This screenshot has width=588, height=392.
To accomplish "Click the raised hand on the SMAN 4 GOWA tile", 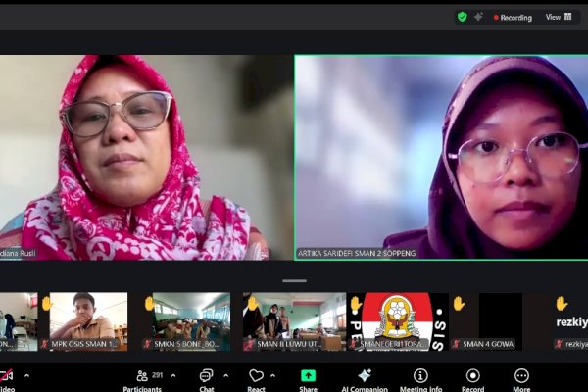I will pos(459,303).
